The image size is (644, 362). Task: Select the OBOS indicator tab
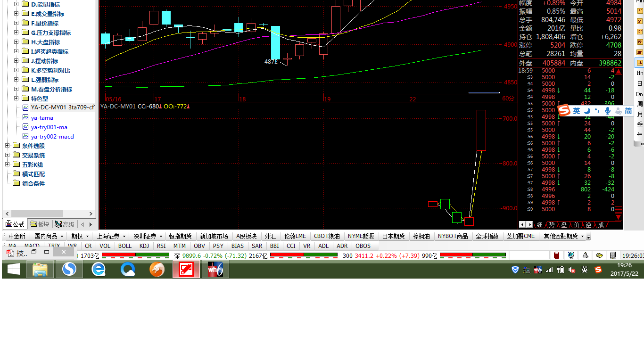[x=363, y=246]
